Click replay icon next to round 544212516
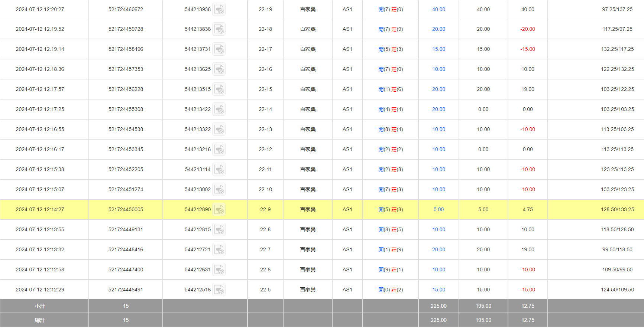This screenshot has width=644, height=330. pos(219,290)
